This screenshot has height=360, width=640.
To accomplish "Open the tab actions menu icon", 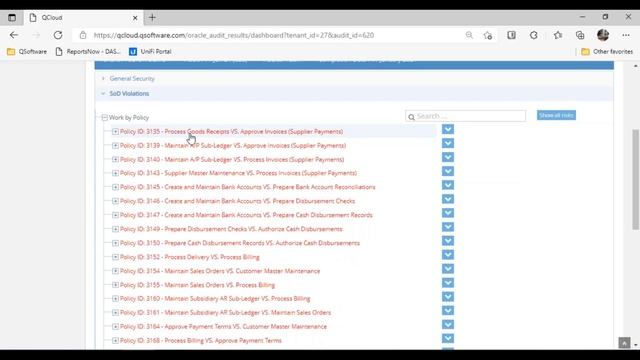I will pos(12,18).
